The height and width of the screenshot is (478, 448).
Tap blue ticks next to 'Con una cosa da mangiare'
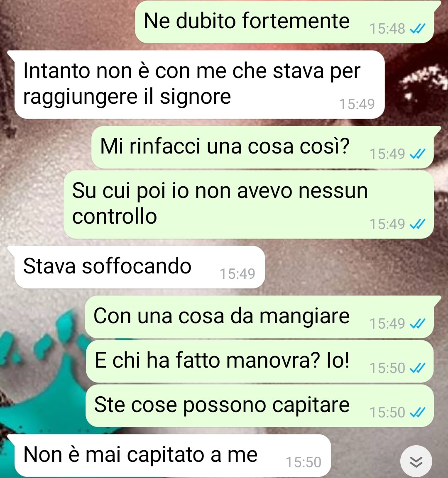pos(418,324)
